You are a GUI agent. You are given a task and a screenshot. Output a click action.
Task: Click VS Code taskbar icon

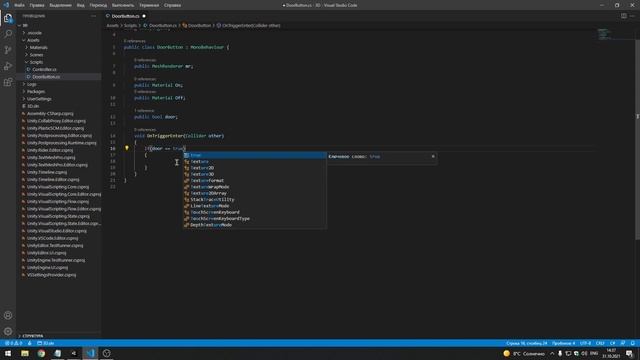pos(90,353)
